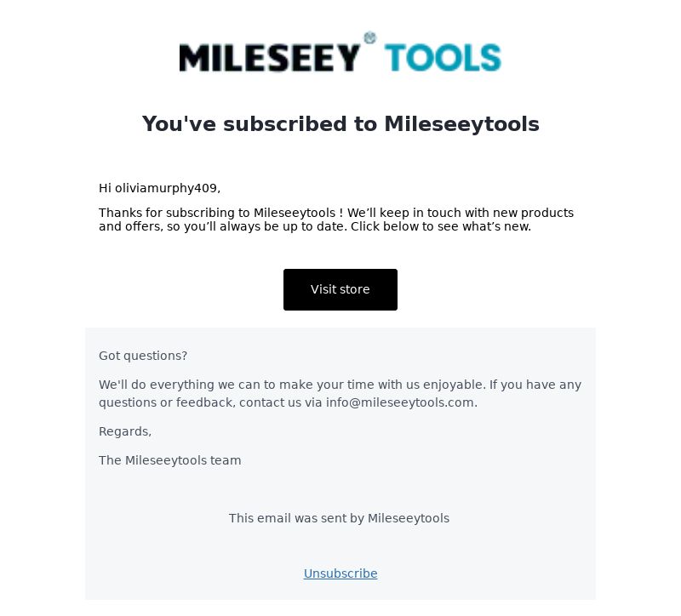Image resolution: width=681 pixels, height=616 pixels.
Task: Click "The Mileseeytools team" signature
Action: click(169, 460)
